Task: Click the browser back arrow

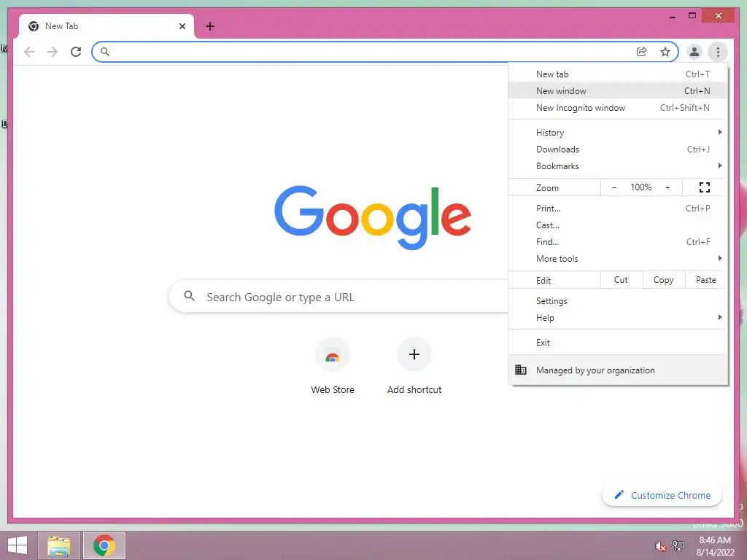Action: (29, 52)
